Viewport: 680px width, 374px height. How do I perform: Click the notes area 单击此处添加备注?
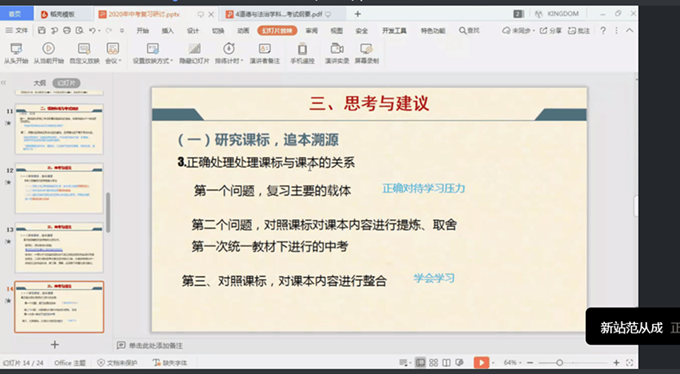coord(156,345)
